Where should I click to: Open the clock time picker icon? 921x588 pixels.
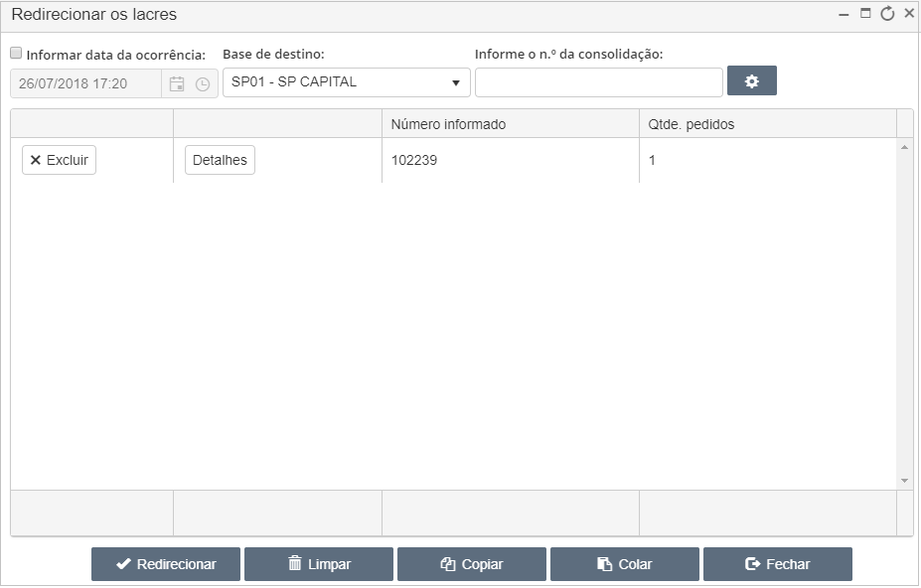[203, 84]
